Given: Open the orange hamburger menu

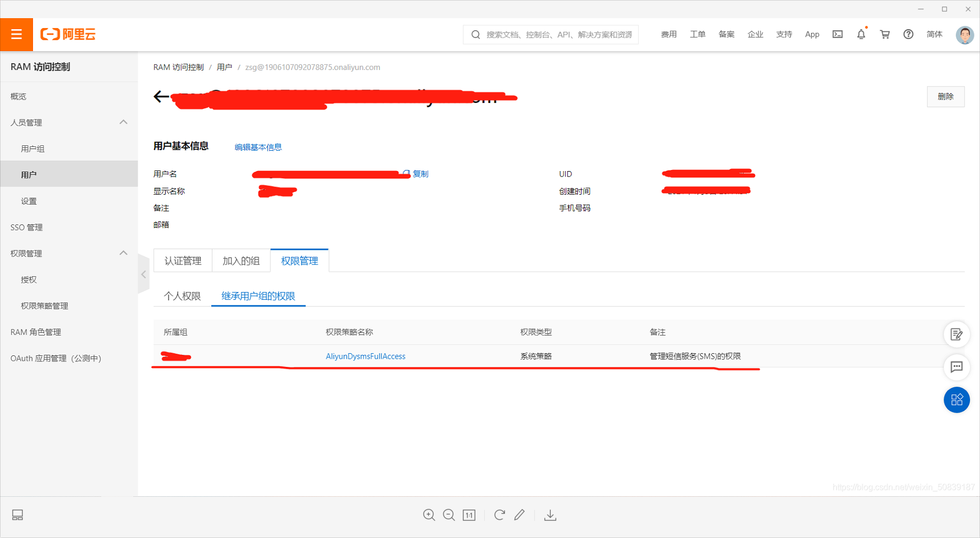Looking at the screenshot, I should tap(17, 35).
